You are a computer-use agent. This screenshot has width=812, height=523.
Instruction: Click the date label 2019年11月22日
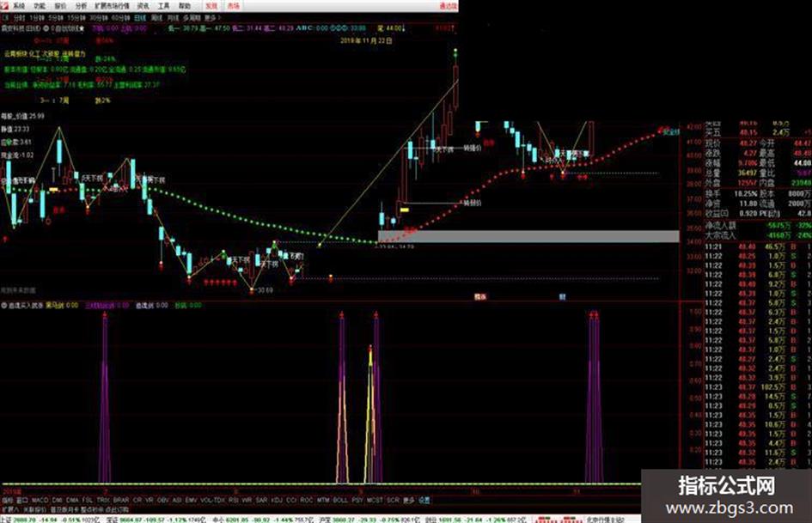[x=366, y=40]
